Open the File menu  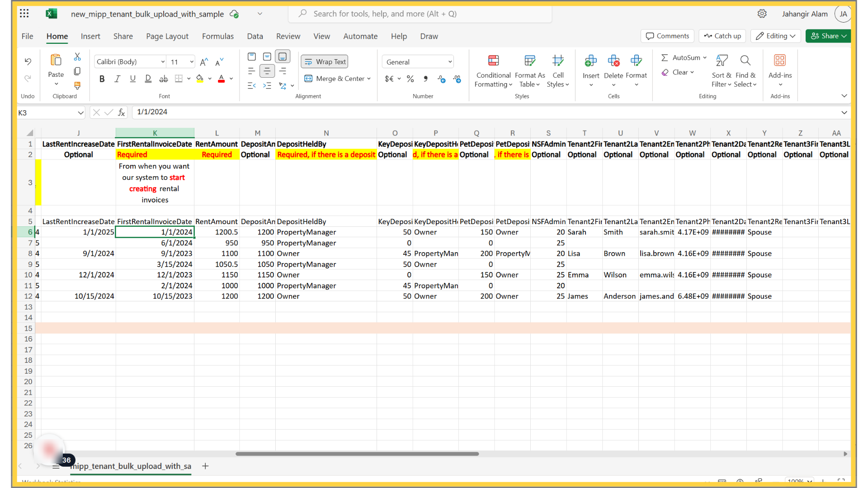point(27,36)
